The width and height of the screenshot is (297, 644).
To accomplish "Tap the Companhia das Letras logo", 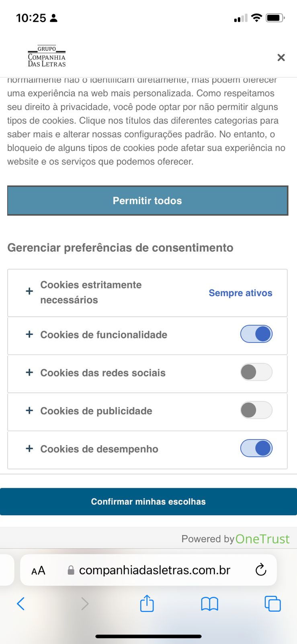I will click(x=47, y=56).
